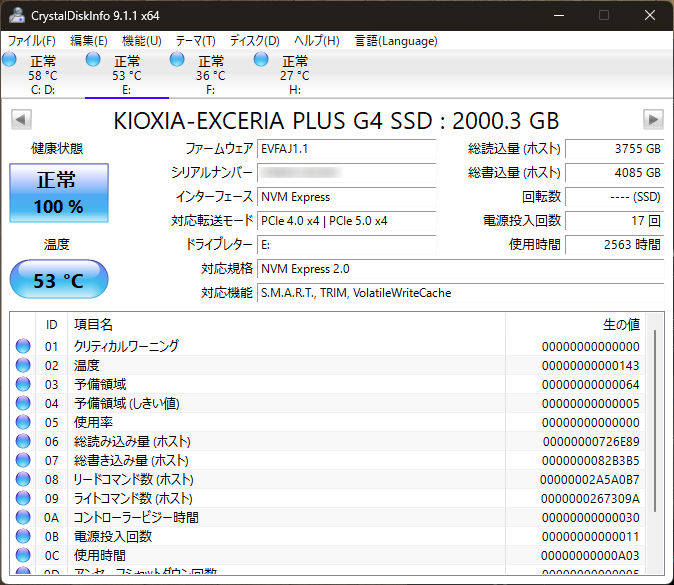Screen dimensions: 674x585
Task: Click the ID column header
Action: 51,325
